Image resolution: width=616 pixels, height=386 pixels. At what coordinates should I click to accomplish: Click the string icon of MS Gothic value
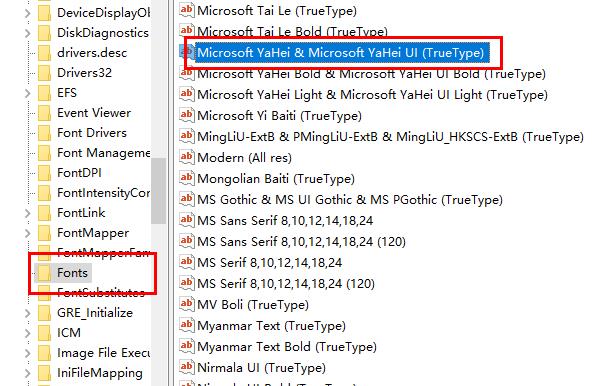coord(187,199)
